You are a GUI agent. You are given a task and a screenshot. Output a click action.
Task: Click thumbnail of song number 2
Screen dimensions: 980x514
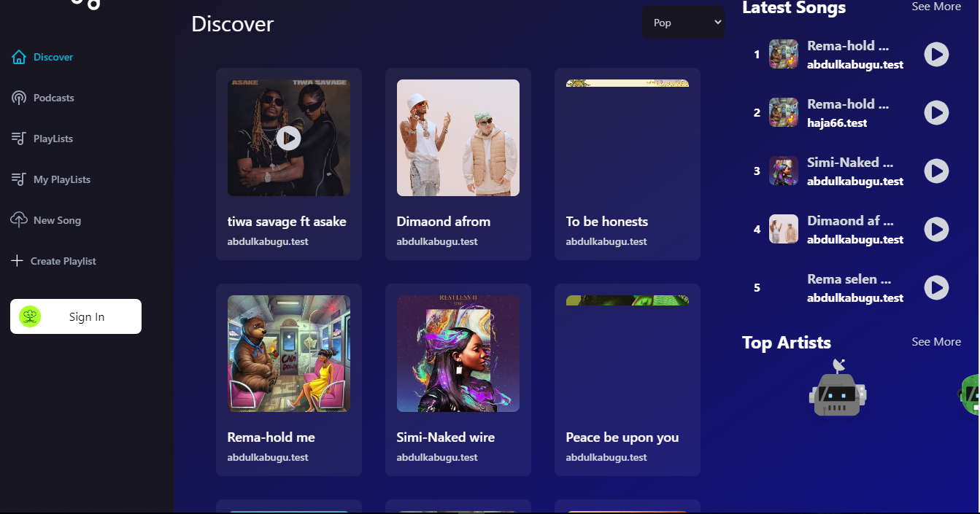784,112
